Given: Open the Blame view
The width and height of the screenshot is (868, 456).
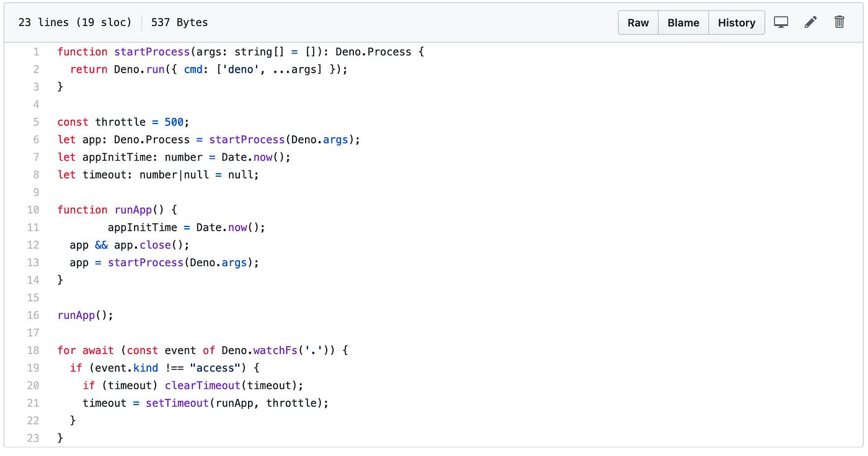Looking at the screenshot, I should point(683,22).
